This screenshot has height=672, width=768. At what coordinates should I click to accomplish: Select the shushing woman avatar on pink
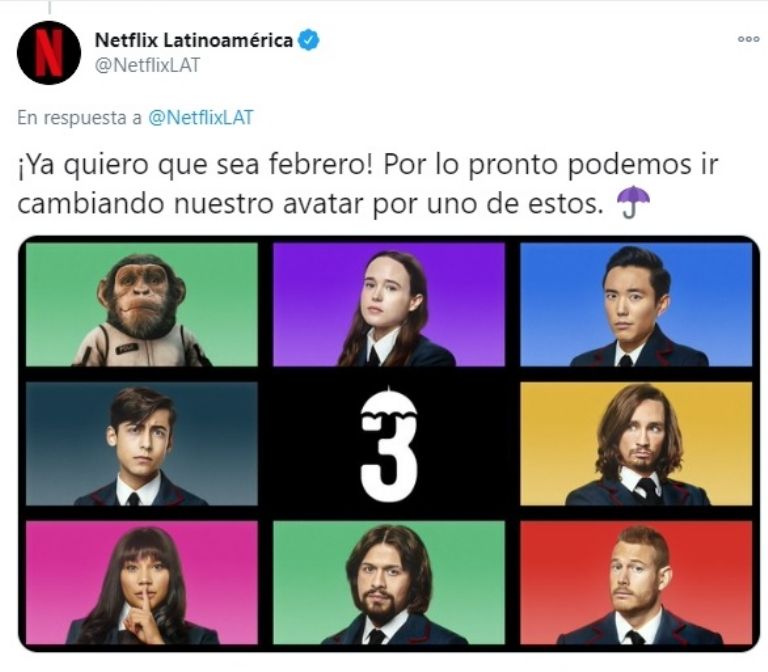coord(142,583)
